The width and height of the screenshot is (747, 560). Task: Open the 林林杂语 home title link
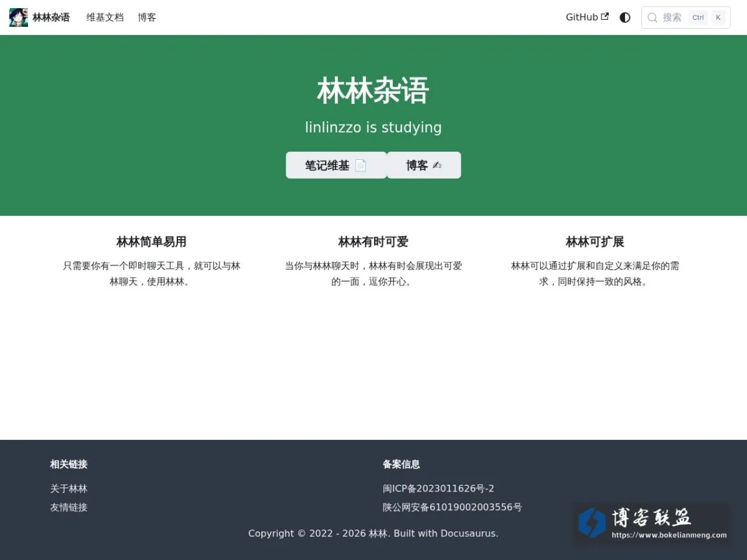coord(51,17)
